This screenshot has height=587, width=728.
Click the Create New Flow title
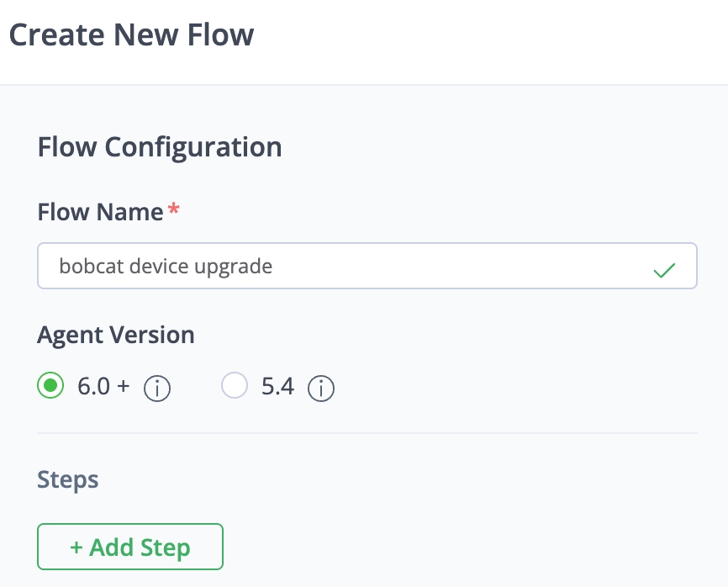click(131, 35)
